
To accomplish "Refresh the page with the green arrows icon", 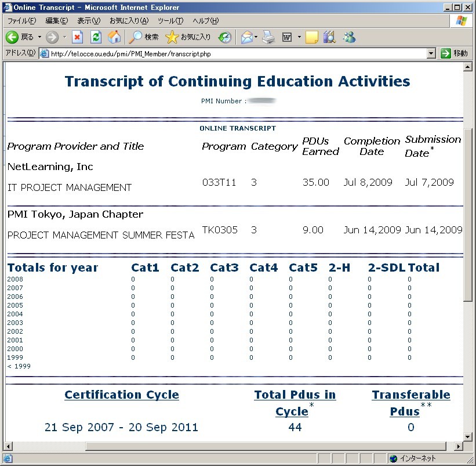I will (96, 37).
